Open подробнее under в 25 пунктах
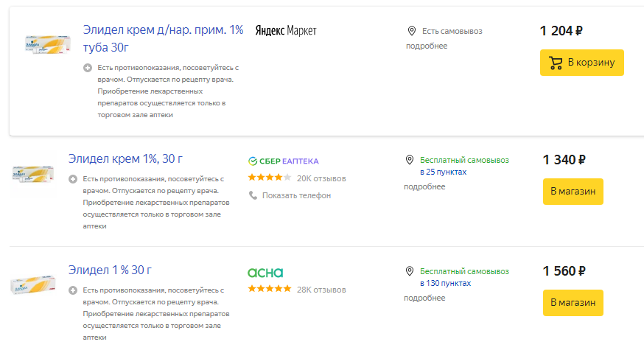644x353 pixels. 424,186
